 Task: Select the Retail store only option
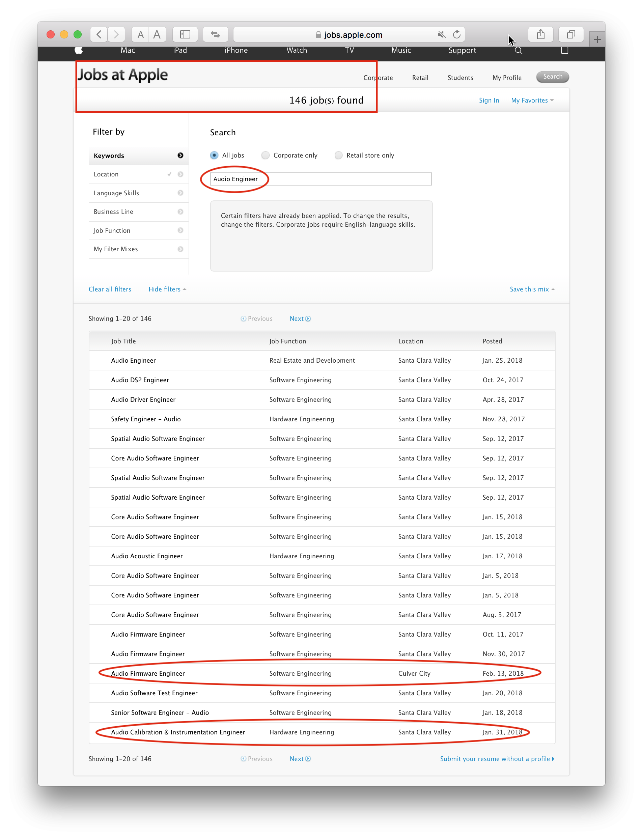pos(338,156)
